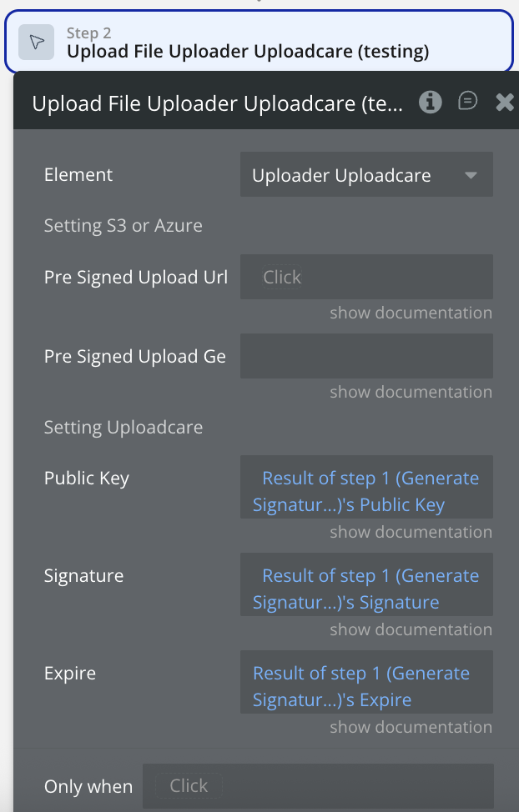The width and height of the screenshot is (519, 812).
Task: Show documentation for Pre Signed Upload Ge
Action: pos(411,392)
